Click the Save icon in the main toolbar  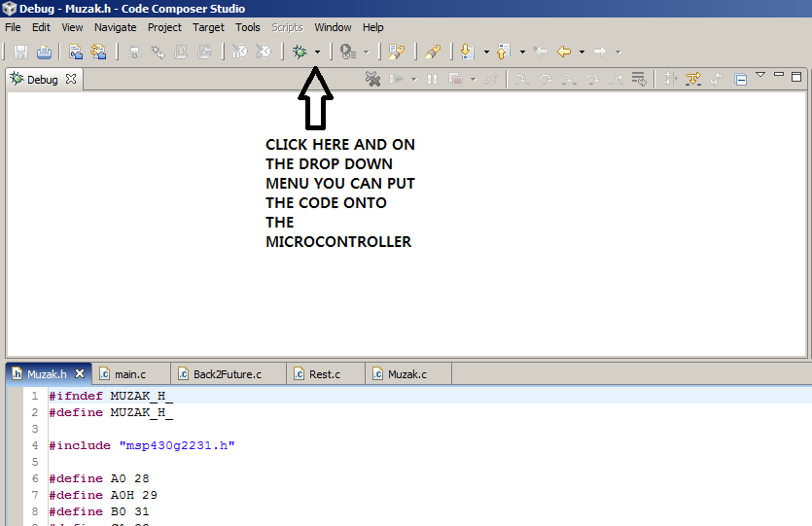[x=20, y=52]
